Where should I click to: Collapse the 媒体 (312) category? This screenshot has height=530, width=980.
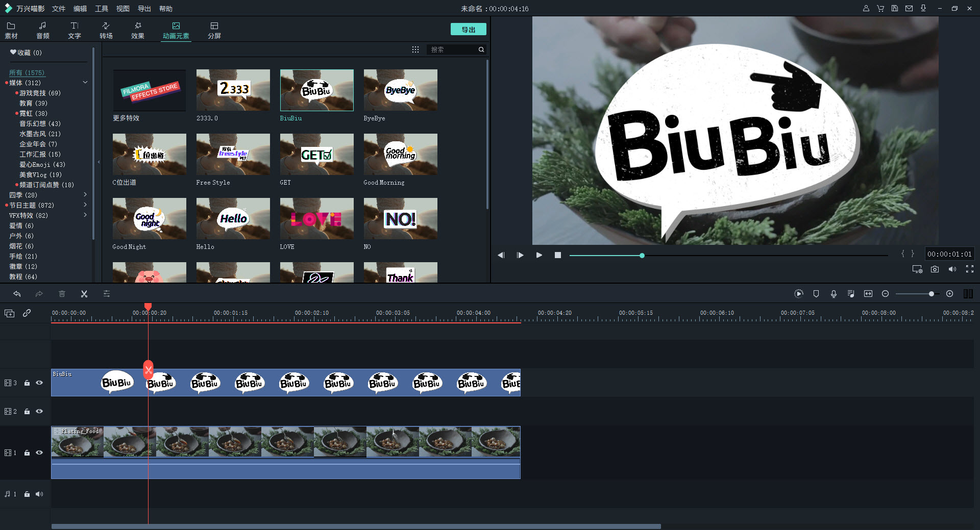pos(85,83)
